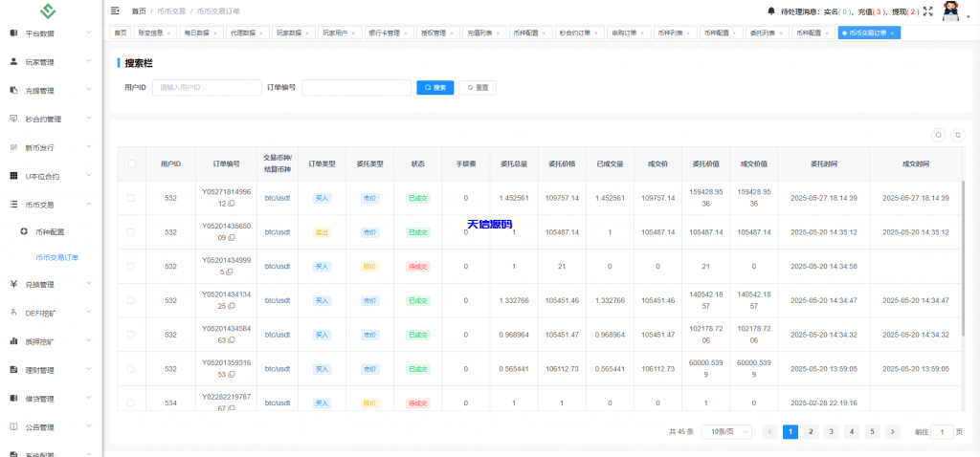Image resolution: width=980 pixels, height=457 pixels.
Task: Tick the checkbox for order Y0520143458463
Action: coord(131,335)
